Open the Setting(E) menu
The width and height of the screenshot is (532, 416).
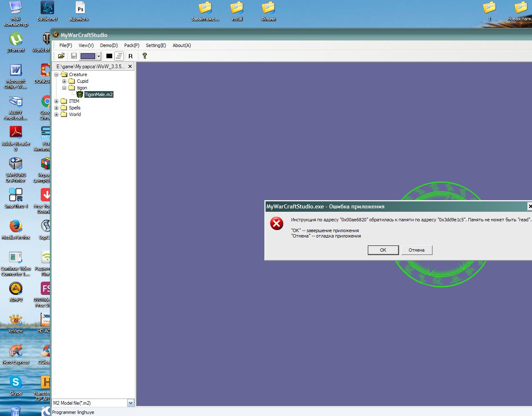pyautogui.click(x=156, y=45)
